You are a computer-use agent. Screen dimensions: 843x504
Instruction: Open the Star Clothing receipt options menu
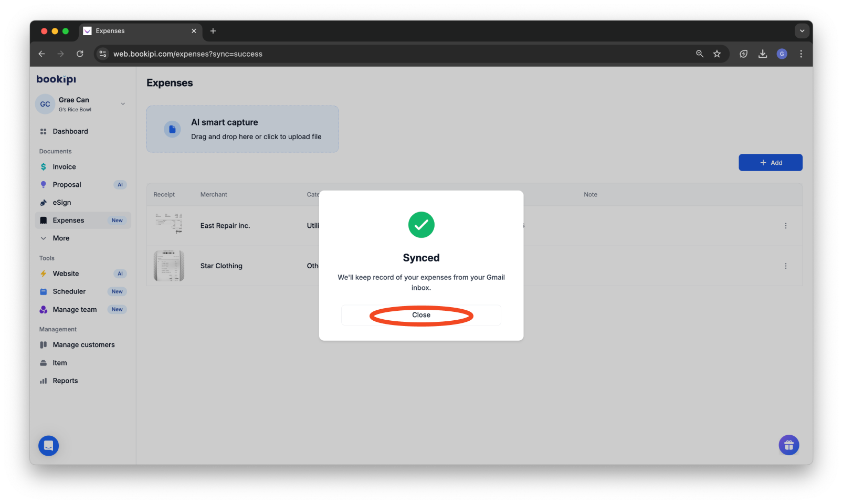pos(786,266)
